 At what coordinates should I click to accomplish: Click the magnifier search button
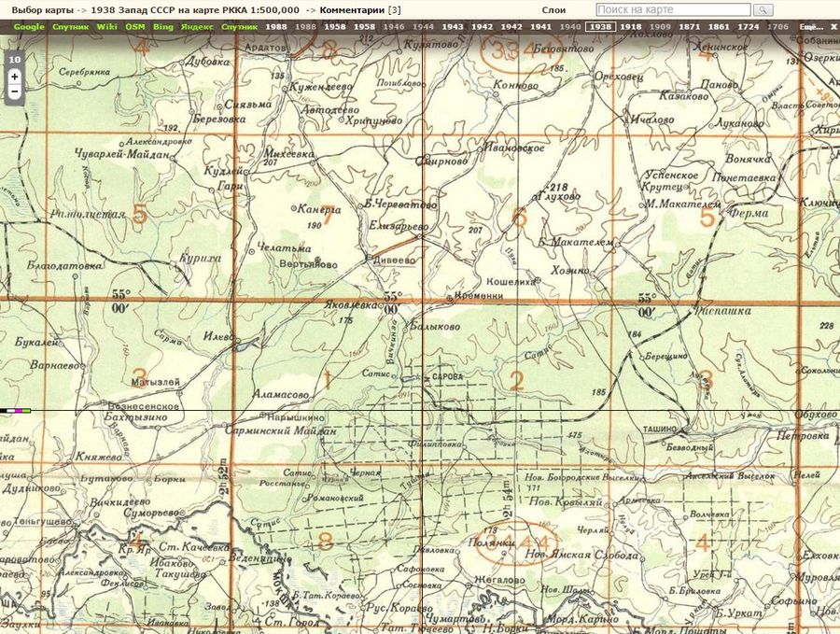tap(763, 9)
